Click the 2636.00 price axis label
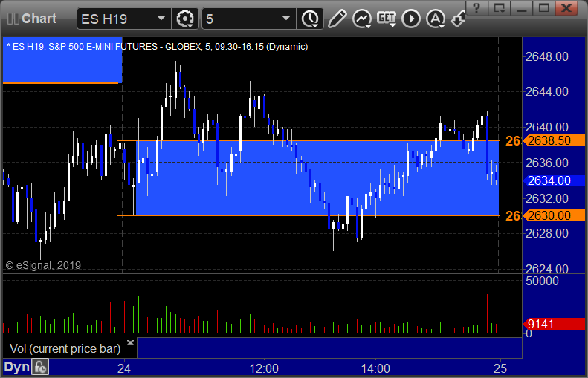The height and width of the screenshot is (378, 588). coord(547,163)
